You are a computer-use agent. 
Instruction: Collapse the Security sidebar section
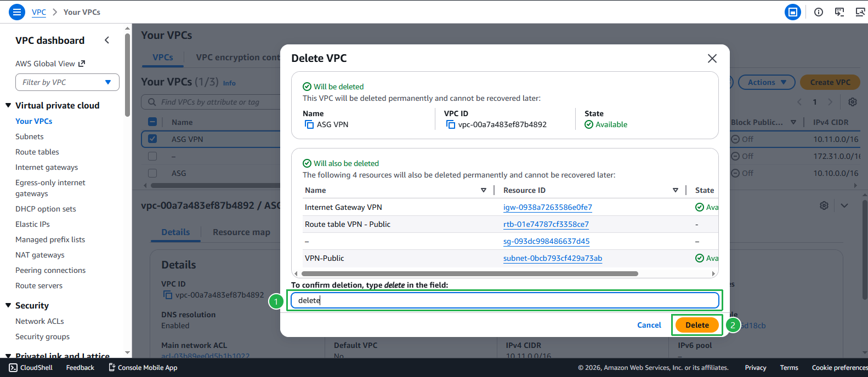pos(8,305)
